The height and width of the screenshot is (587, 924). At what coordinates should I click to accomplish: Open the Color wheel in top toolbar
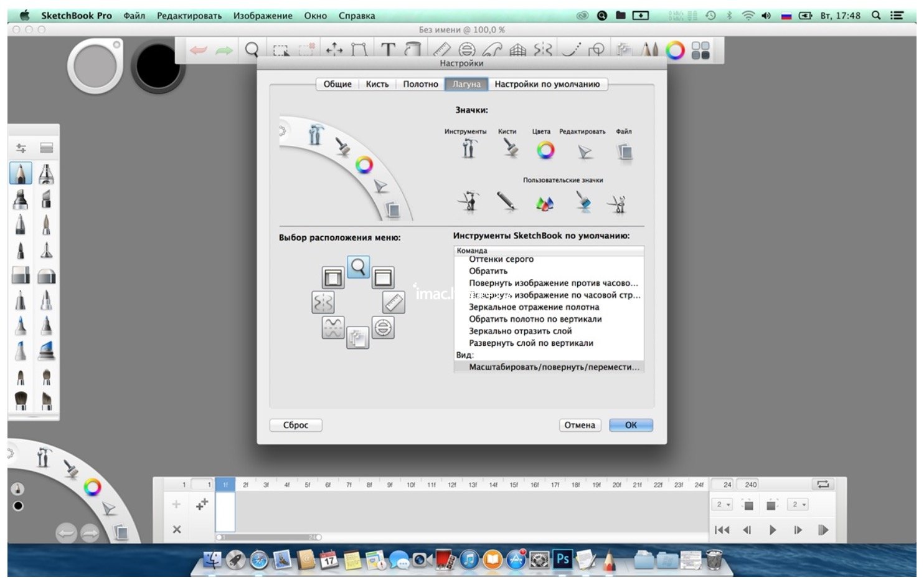(x=675, y=50)
